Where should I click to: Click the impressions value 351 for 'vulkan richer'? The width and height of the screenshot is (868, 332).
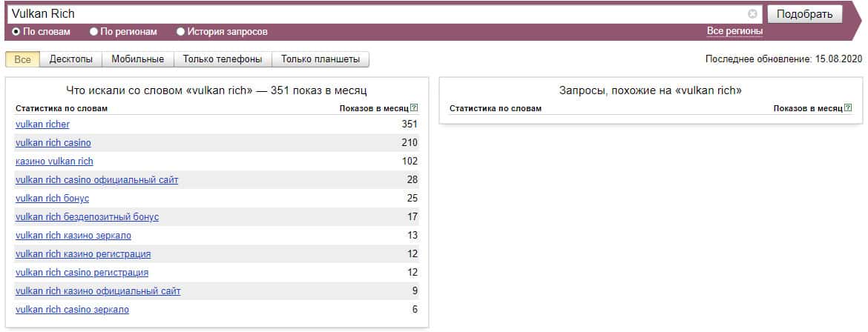pyautogui.click(x=410, y=124)
